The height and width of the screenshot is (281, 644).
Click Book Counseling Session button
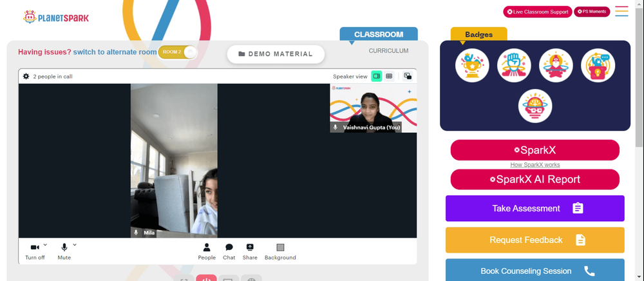(535, 270)
